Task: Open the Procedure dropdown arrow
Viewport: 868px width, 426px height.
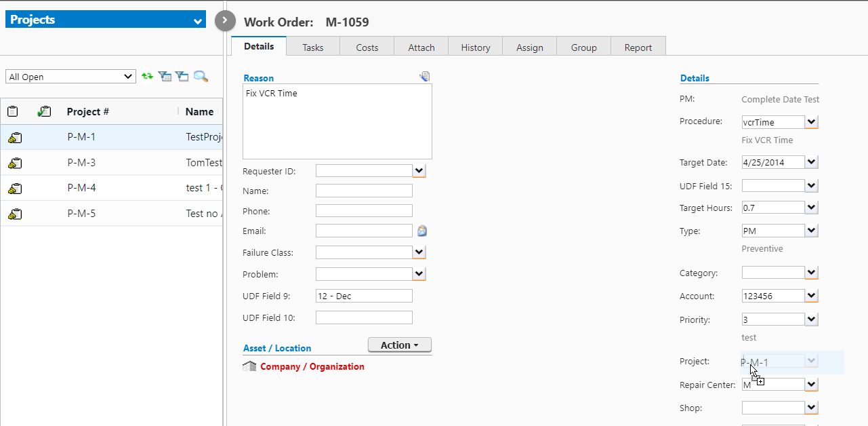Action: pos(812,122)
